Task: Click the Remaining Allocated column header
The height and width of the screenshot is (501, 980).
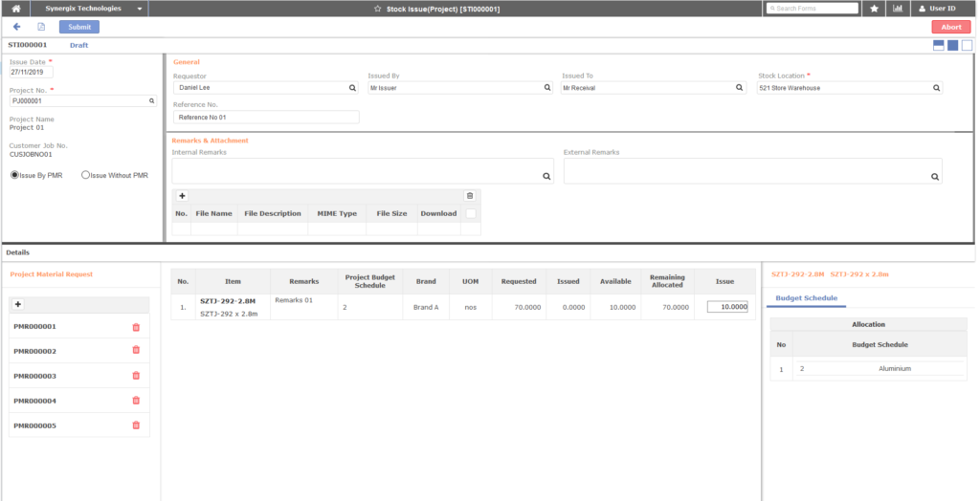Action: point(667,281)
